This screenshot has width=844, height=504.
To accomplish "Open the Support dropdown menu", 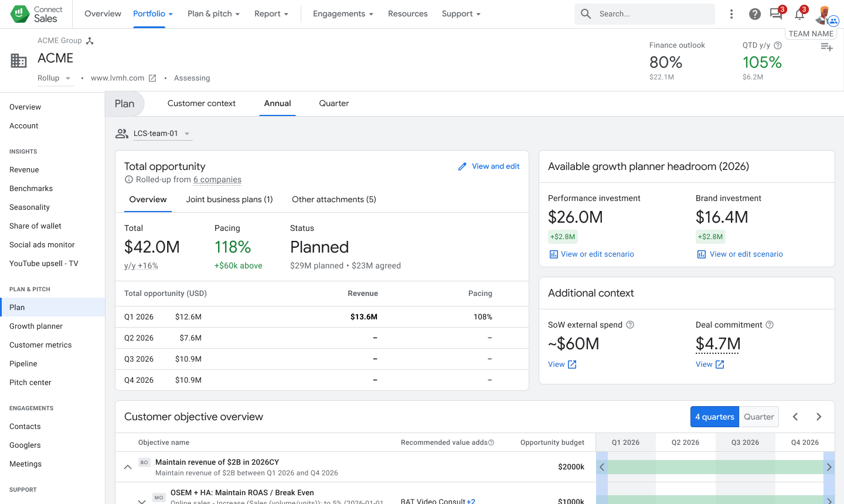I will [461, 13].
